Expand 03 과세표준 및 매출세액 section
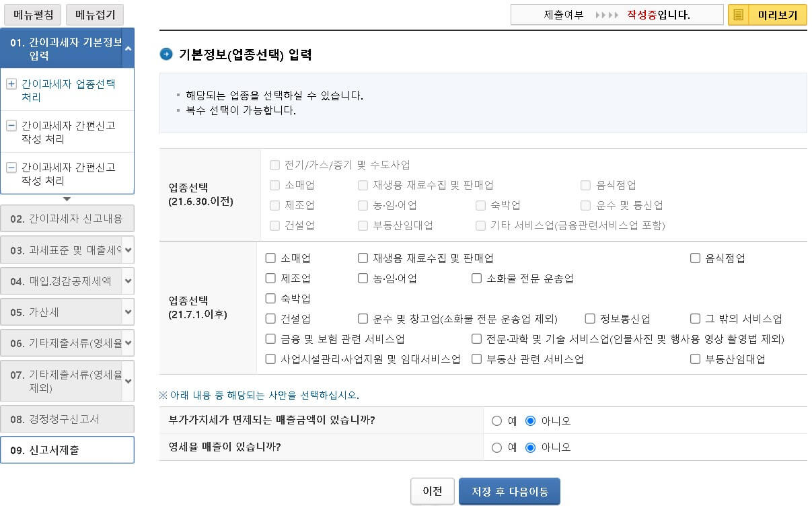 click(67, 250)
